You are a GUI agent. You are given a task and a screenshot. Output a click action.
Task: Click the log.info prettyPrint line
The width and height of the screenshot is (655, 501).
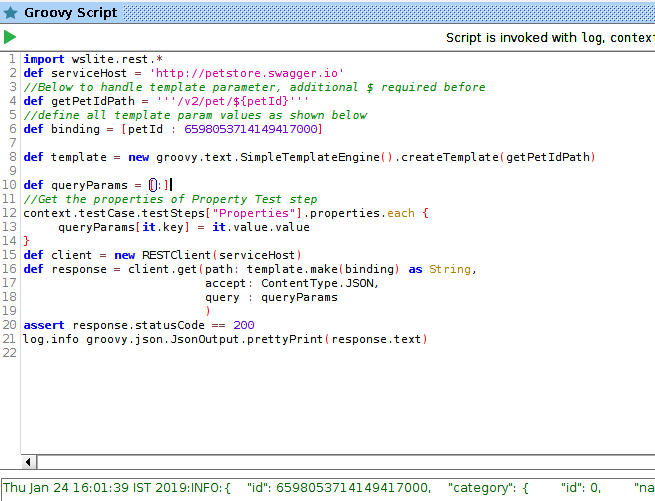(225, 339)
